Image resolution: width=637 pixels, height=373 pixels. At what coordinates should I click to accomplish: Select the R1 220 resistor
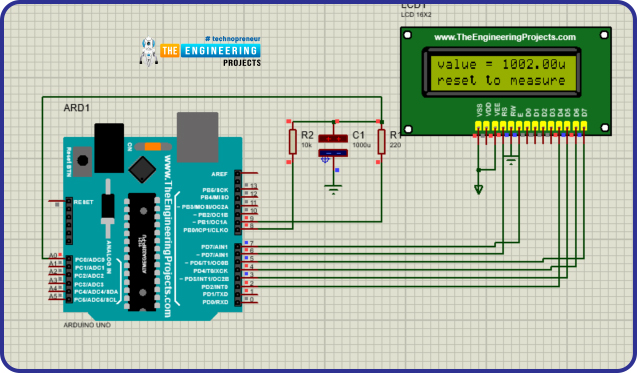click(381, 142)
